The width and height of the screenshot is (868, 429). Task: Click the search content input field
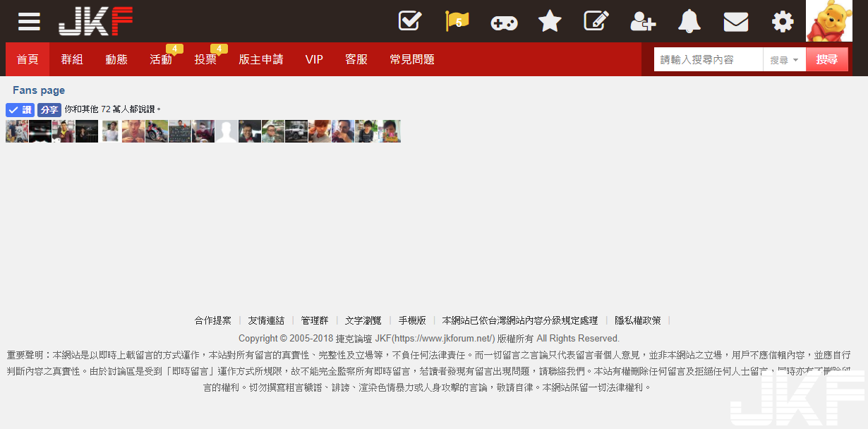(708, 60)
